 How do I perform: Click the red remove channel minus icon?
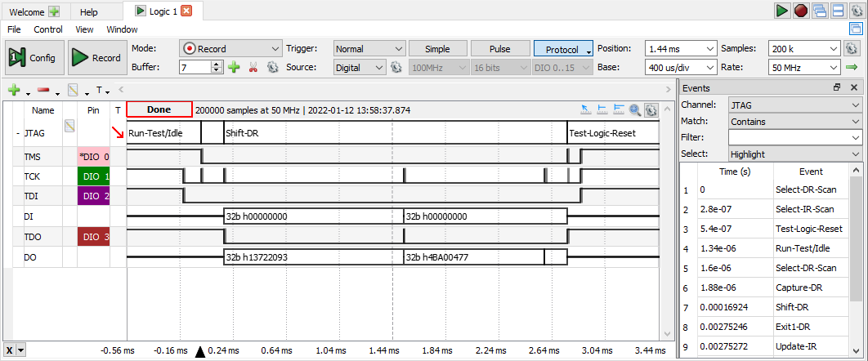pyautogui.click(x=43, y=90)
